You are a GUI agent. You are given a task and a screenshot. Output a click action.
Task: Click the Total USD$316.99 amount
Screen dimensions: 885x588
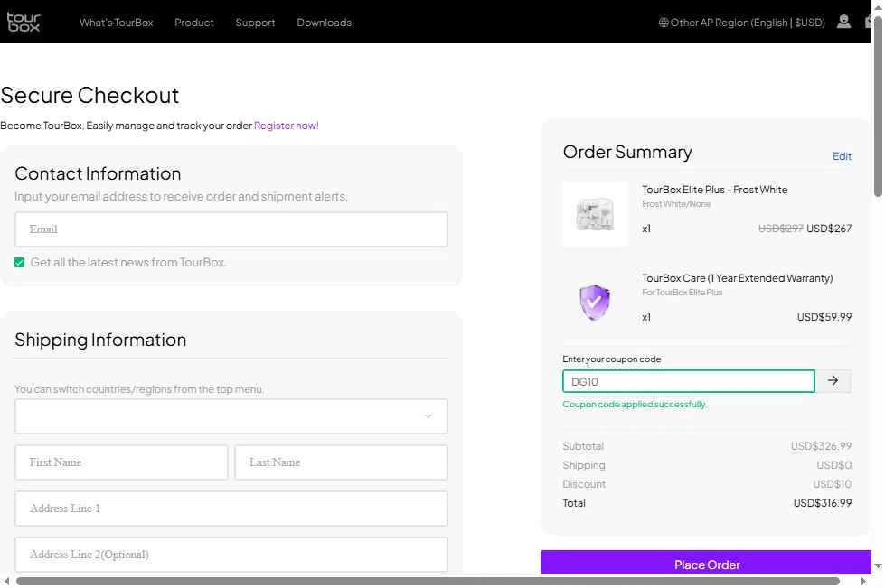pos(823,503)
